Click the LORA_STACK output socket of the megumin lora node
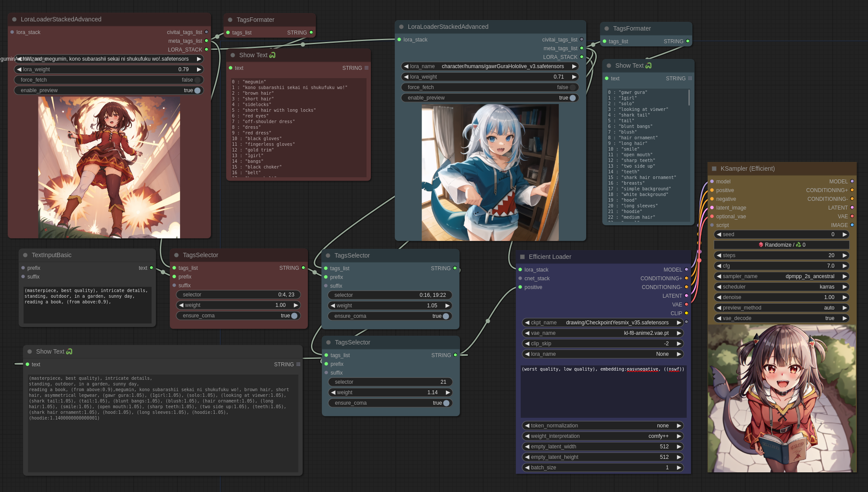Viewport: 868px width, 492px height. coord(207,49)
